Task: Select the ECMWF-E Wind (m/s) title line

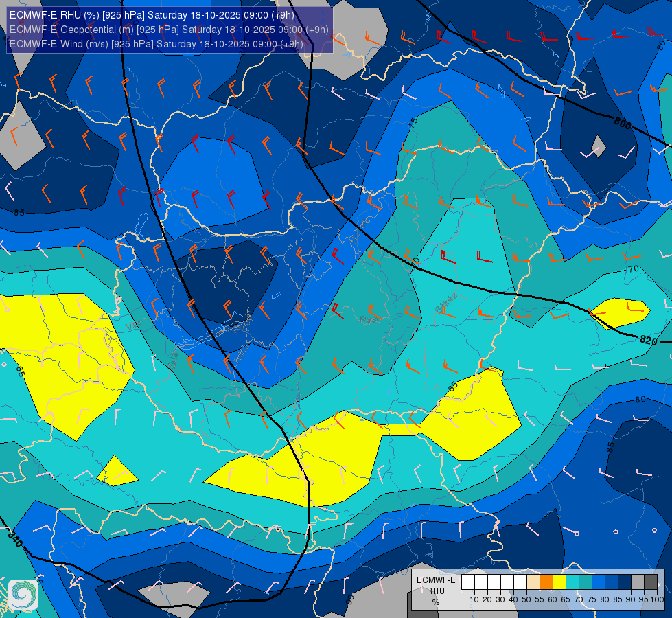Action: point(156,44)
